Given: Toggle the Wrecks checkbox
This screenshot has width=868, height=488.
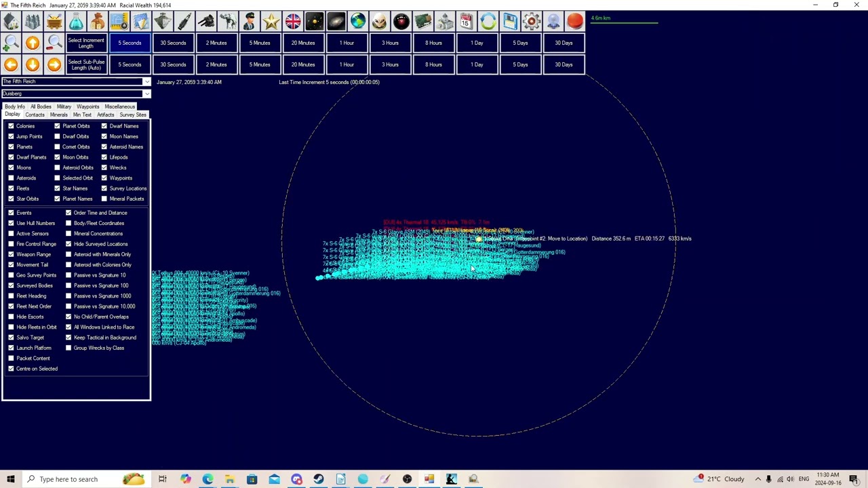Looking at the screenshot, I should pos(104,167).
